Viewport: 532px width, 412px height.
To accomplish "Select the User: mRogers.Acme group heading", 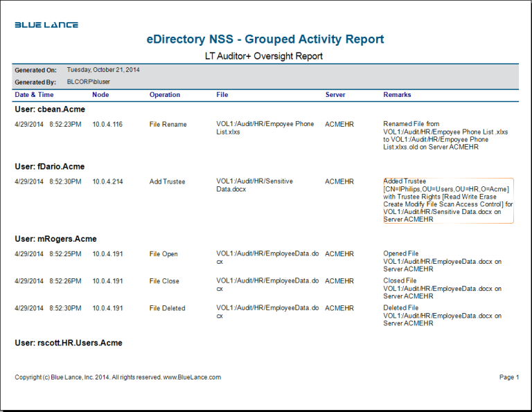I will pyautogui.click(x=55, y=239).
